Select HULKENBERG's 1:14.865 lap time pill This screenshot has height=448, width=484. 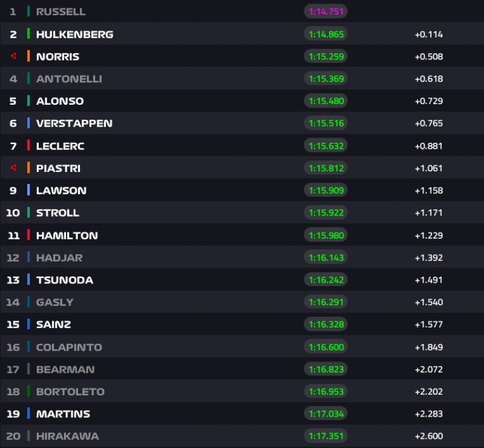pyautogui.click(x=325, y=34)
